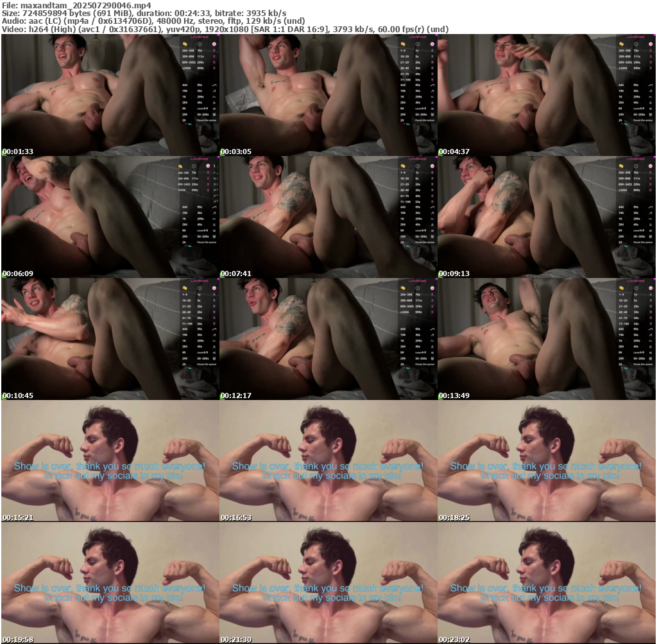
Task: Click the thumbnail at 00:04:37
Action: [x=546, y=94]
